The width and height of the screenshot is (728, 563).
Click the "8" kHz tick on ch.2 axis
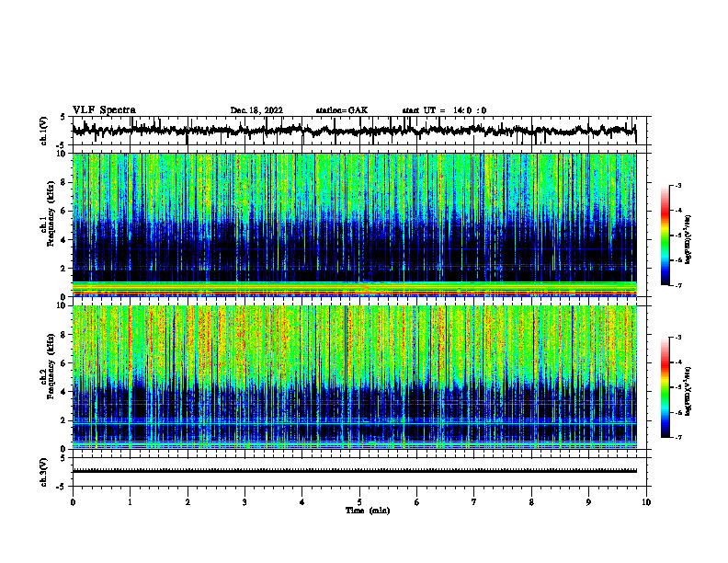click(x=64, y=335)
